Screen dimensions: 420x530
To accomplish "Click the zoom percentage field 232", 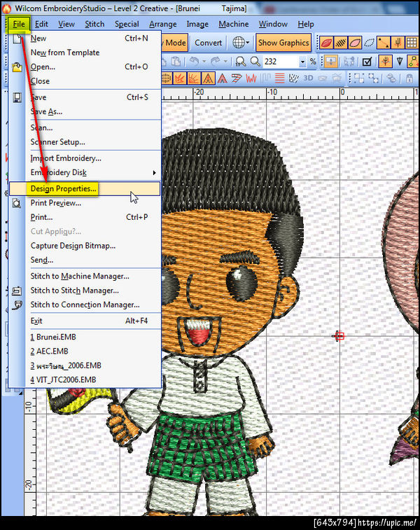I will tap(281, 62).
